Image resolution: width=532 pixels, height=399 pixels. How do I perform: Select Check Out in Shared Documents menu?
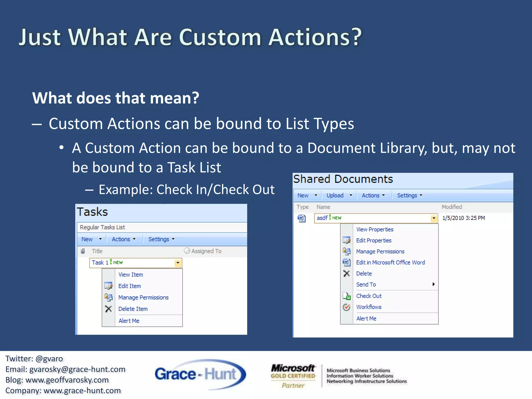point(369,296)
